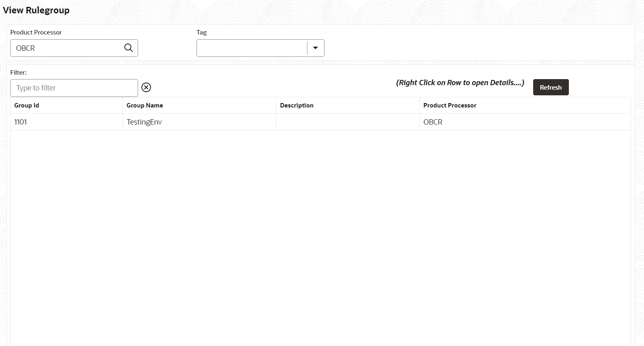The width and height of the screenshot is (644, 346).
Task: Click the Description column header
Action: [297, 105]
